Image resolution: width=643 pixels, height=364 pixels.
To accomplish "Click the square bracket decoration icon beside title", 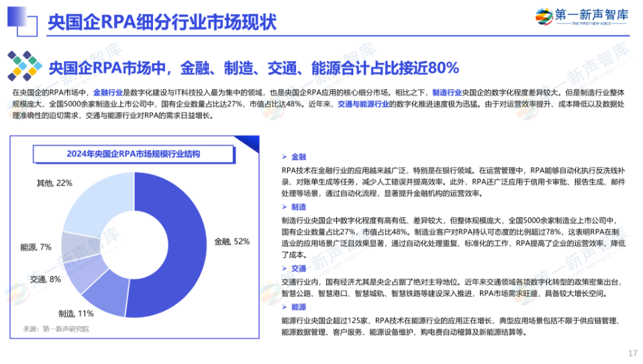I will (22, 21).
